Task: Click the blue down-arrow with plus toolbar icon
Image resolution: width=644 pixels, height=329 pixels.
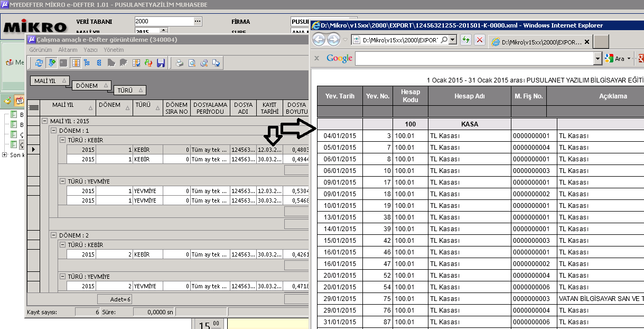Action: coord(51,63)
